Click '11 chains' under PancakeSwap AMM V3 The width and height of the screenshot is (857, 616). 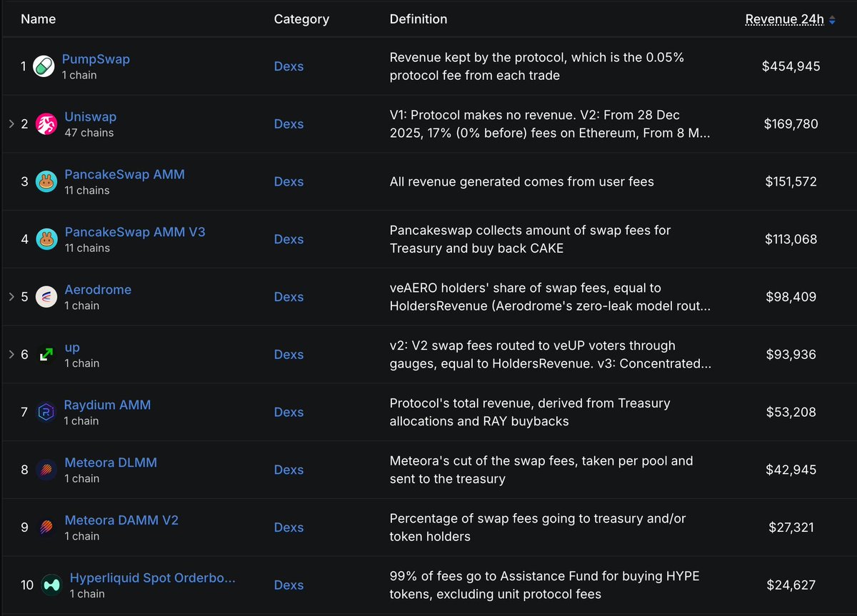pyautogui.click(x=87, y=248)
